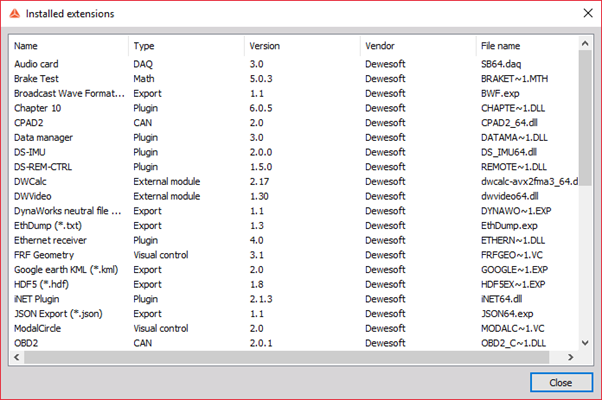This screenshot has width=602, height=400.
Task: Select the DWVideo external module
Action: point(294,196)
